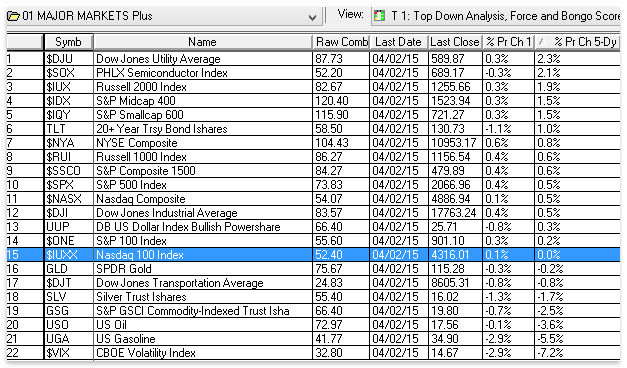Select the GSG symbol cell

pyautogui.click(x=68, y=311)
